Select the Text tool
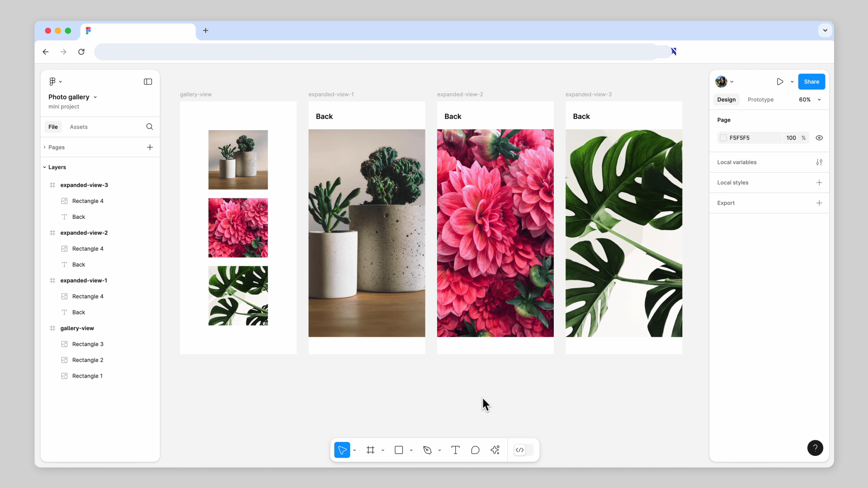 pos(455,450)
